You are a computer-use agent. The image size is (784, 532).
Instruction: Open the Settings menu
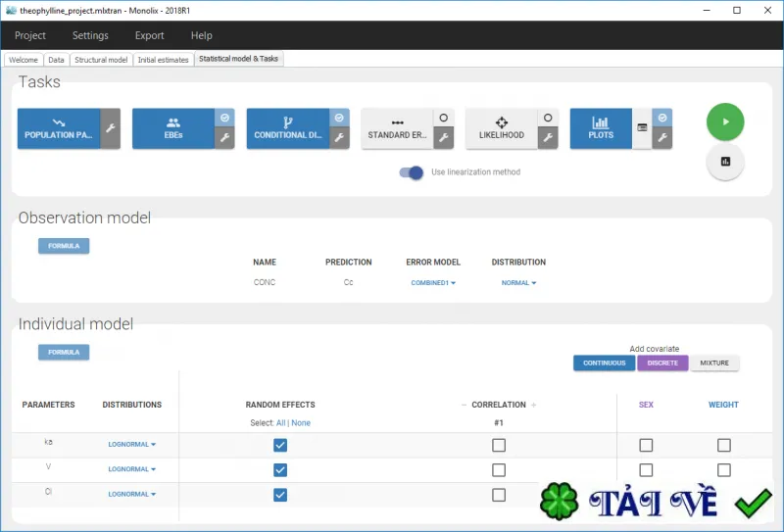pos(90,35)
